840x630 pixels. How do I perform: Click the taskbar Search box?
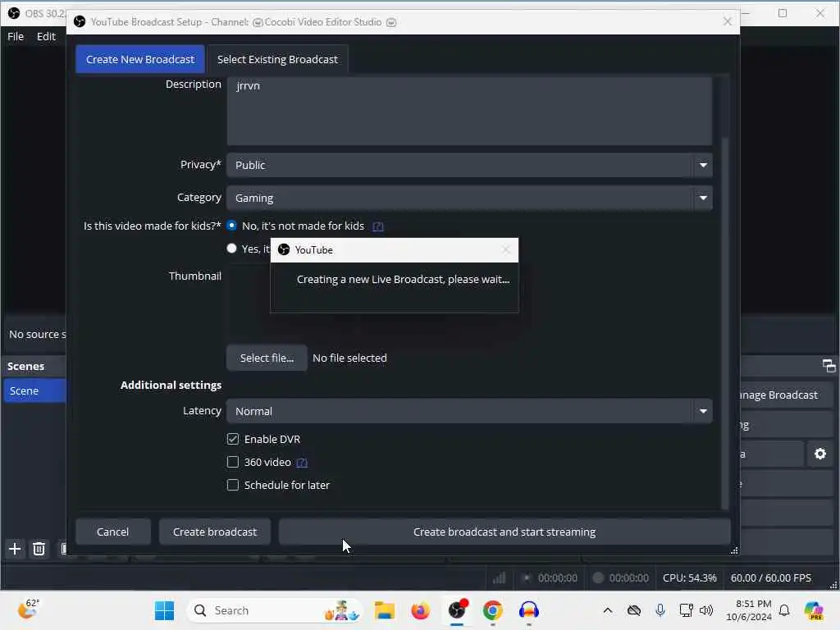point(275,610)
